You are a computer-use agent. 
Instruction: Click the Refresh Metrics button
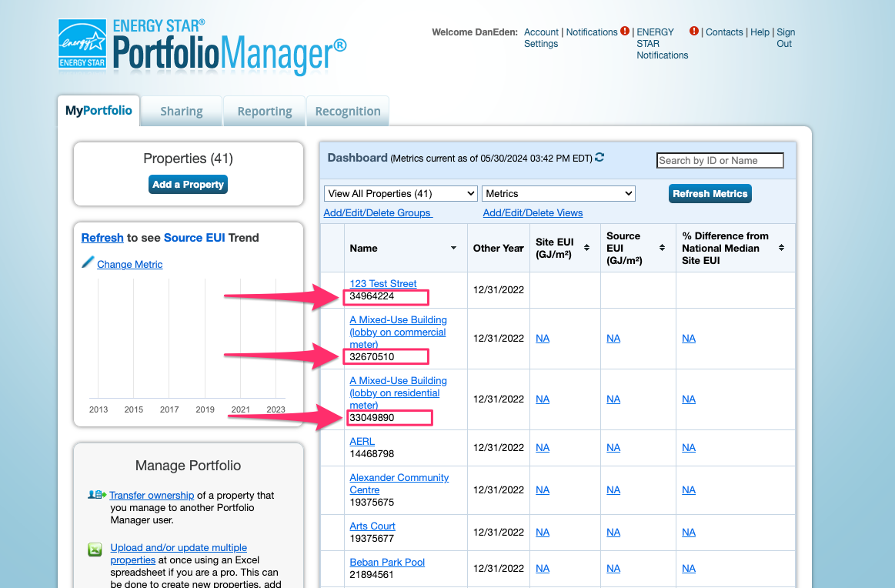pyautogui.click(x=710, y=193)
